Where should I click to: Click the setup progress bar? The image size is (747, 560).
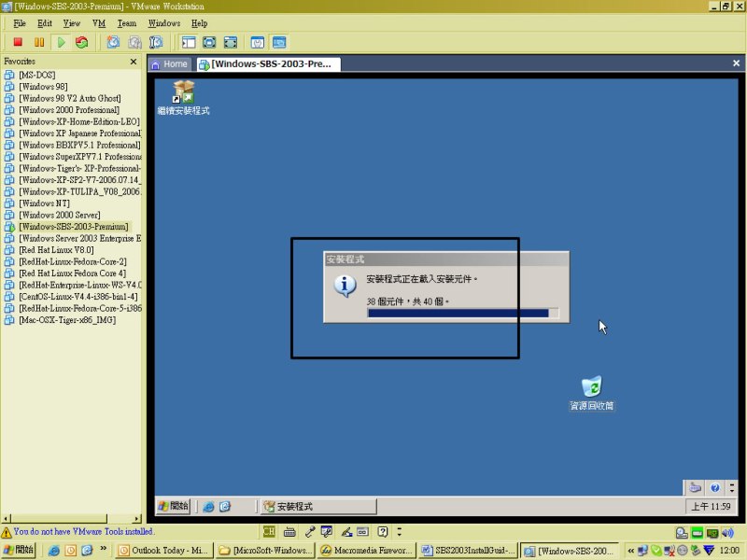pos(463,313)
